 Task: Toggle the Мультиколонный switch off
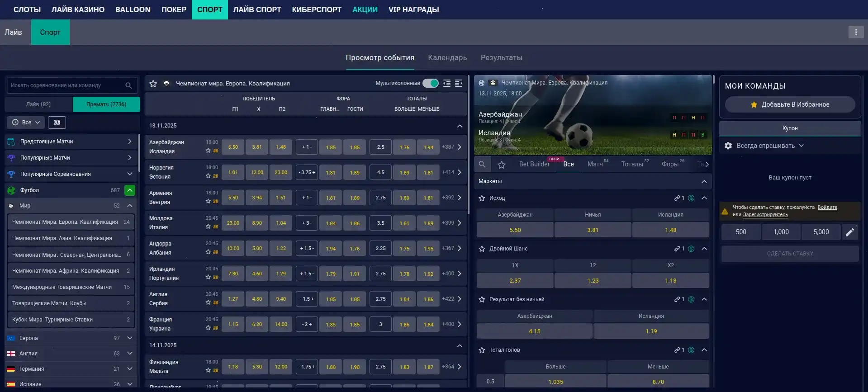click(430, 83)
